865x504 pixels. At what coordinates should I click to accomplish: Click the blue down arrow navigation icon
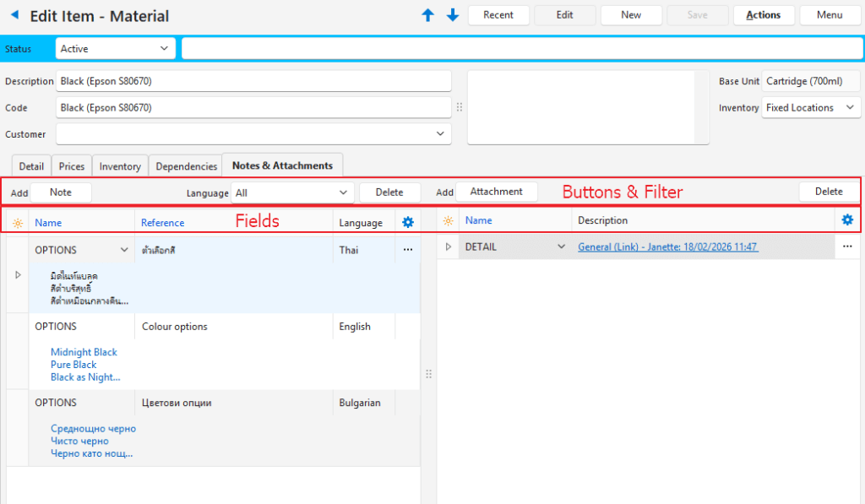pos(453,15)
